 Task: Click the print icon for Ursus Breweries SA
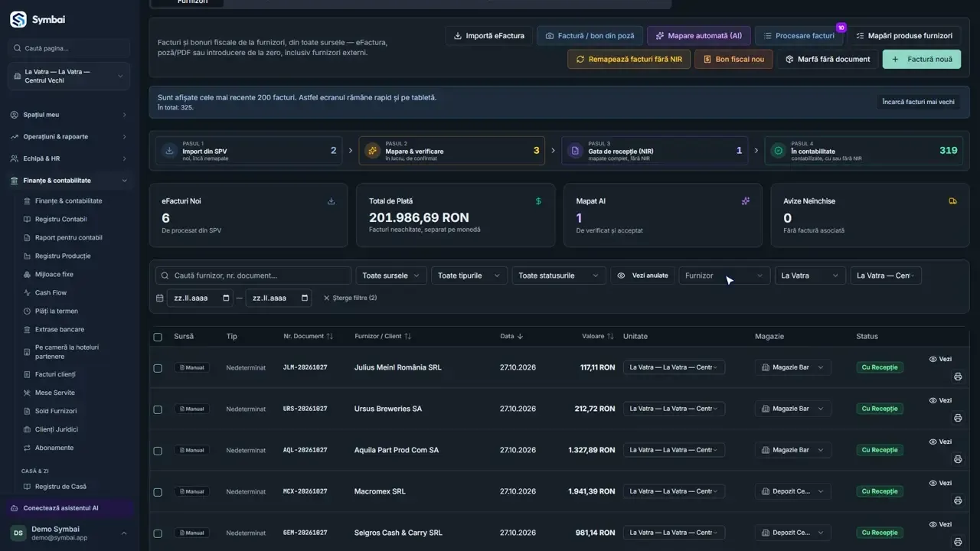pyautogui.click(x=958, y=418)
